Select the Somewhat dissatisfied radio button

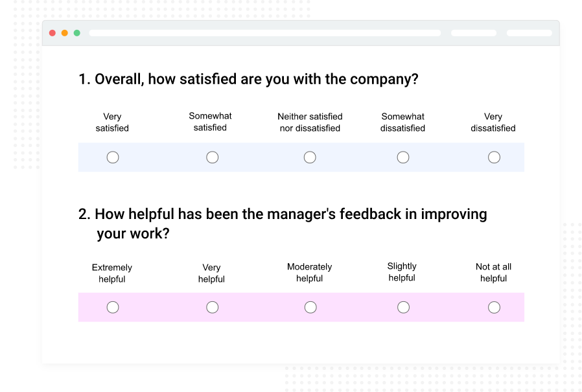[x=403, y=157]
